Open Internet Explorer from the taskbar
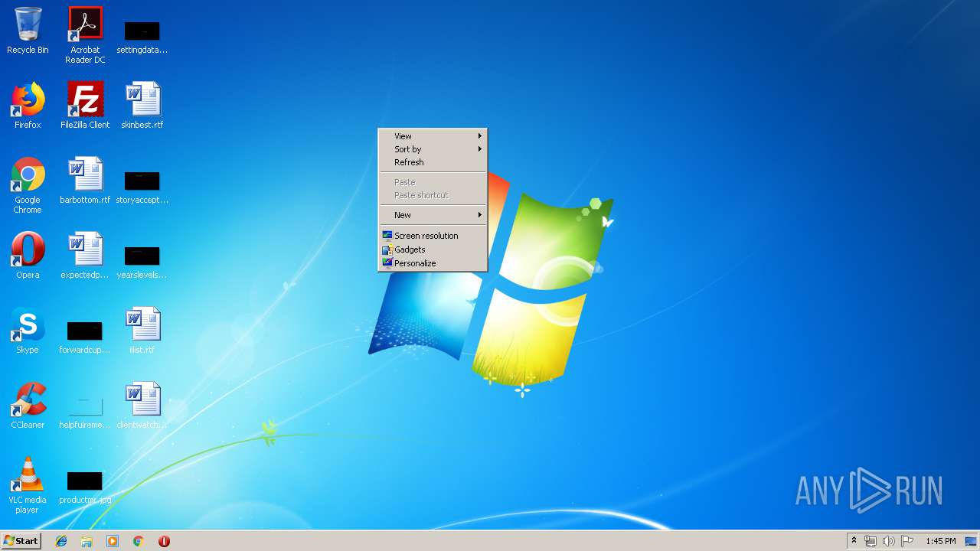980x551 pixels. pos(61,541)
